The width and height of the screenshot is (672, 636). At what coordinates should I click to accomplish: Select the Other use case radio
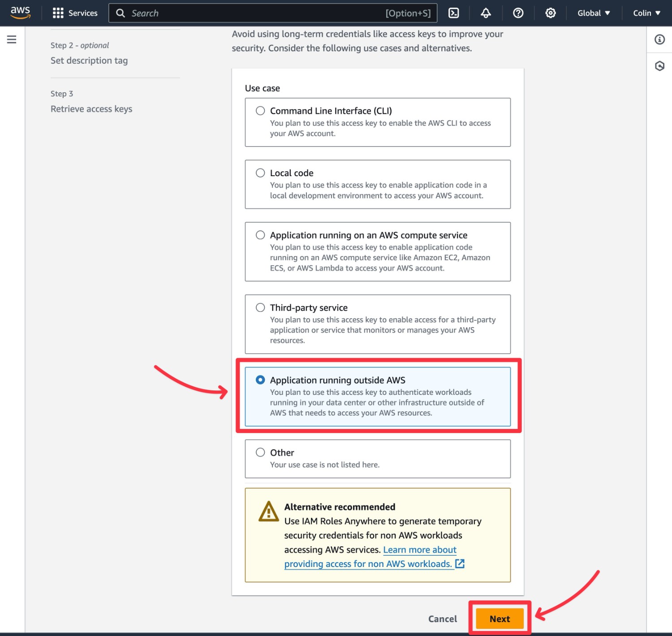pos(260,452)
